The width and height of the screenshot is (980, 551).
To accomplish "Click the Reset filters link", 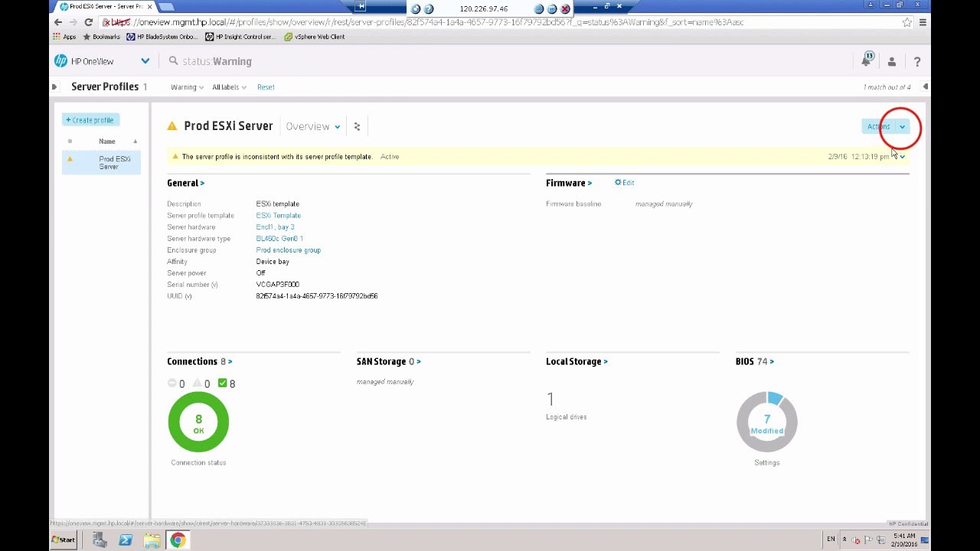I will click(266, 87).
